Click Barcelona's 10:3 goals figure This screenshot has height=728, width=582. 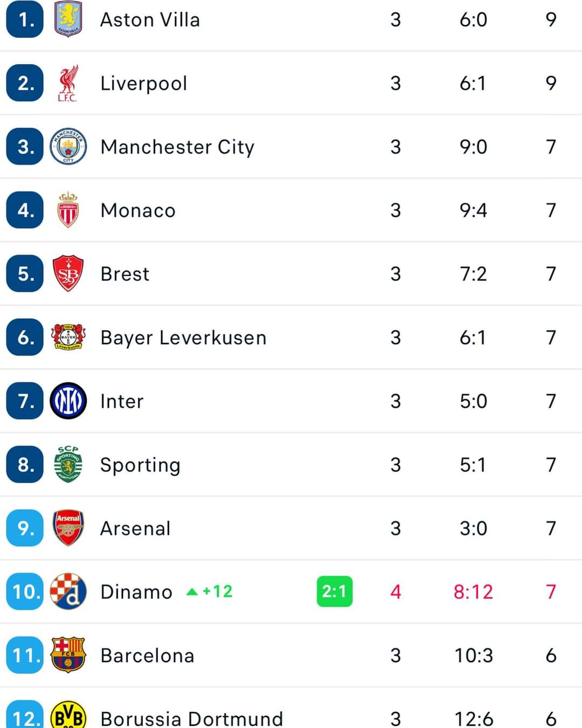473,655
